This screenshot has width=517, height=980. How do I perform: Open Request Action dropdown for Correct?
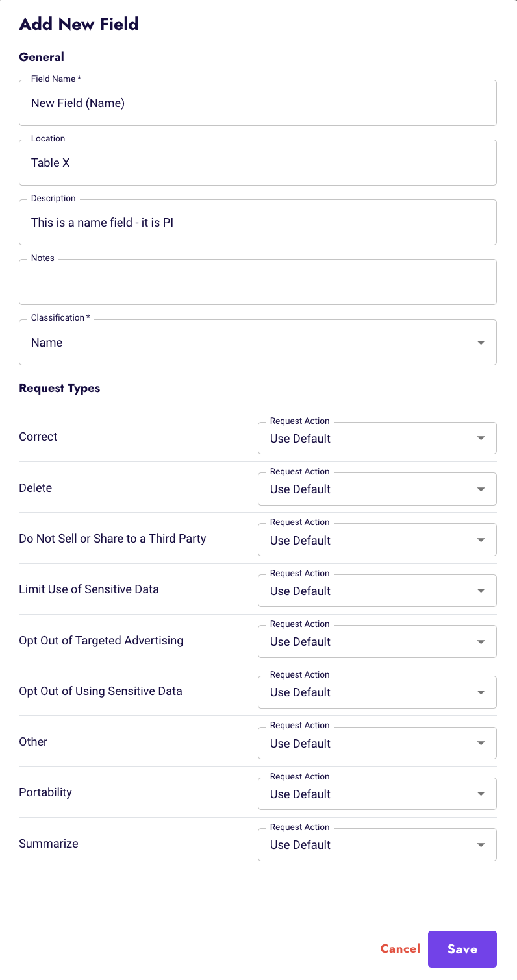(x=377, y=438)
